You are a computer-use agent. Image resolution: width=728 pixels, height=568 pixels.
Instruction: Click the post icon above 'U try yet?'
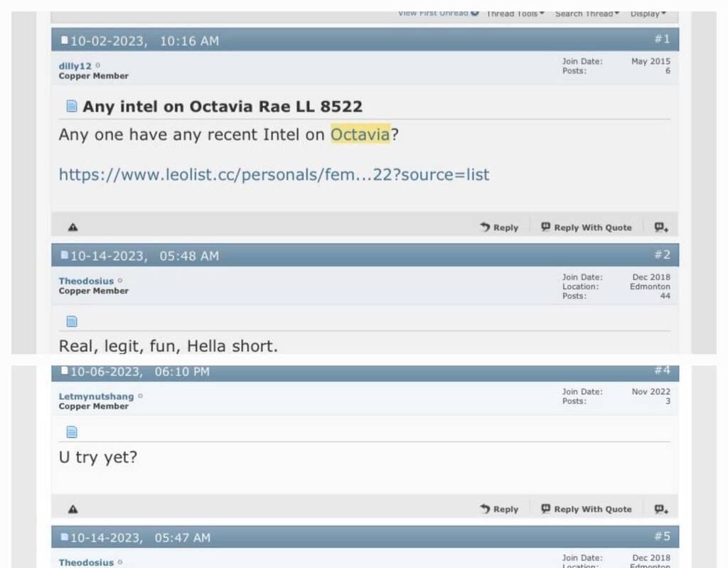[x=71, y=432]
